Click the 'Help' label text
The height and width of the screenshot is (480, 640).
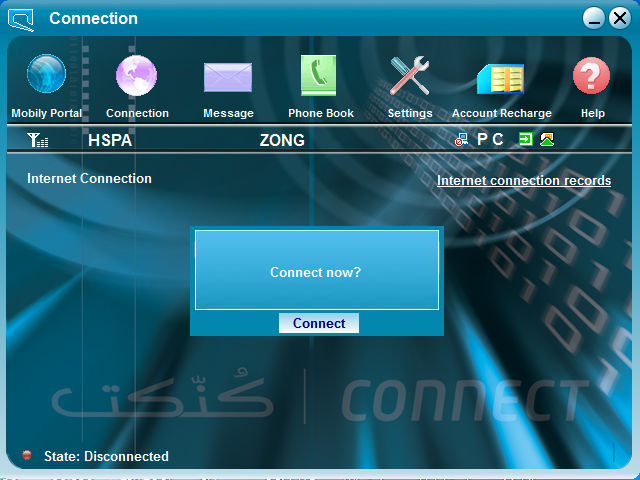593,113
